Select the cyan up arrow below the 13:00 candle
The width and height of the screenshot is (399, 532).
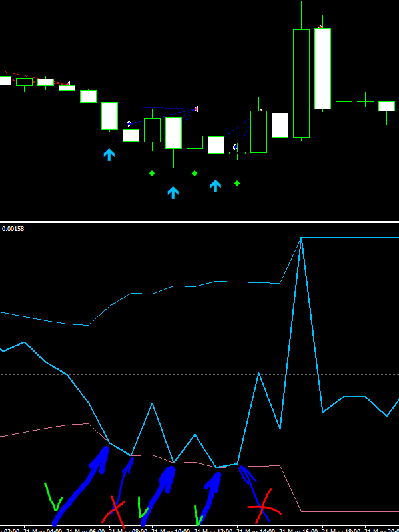click(x=216, y=186)
